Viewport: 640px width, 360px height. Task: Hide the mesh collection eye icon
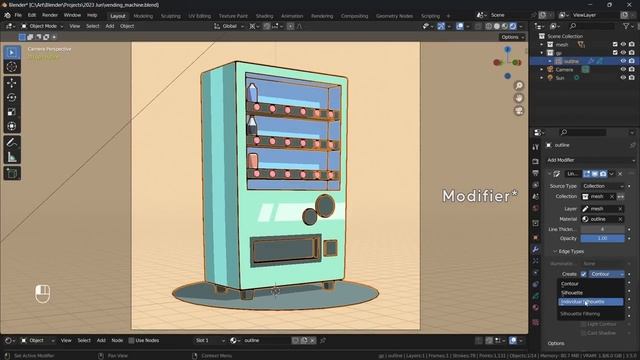coord(623,44)
